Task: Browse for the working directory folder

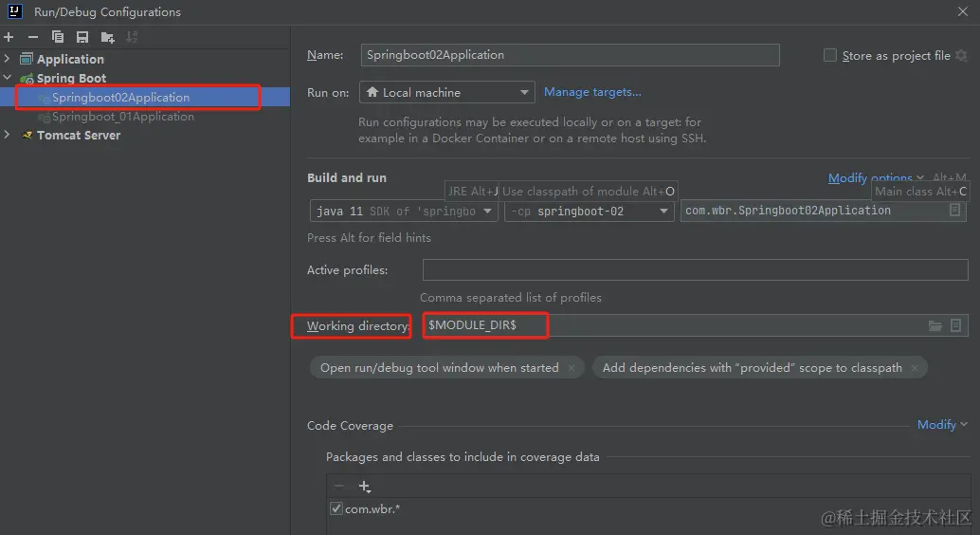Action: click(x=935, y=325)
